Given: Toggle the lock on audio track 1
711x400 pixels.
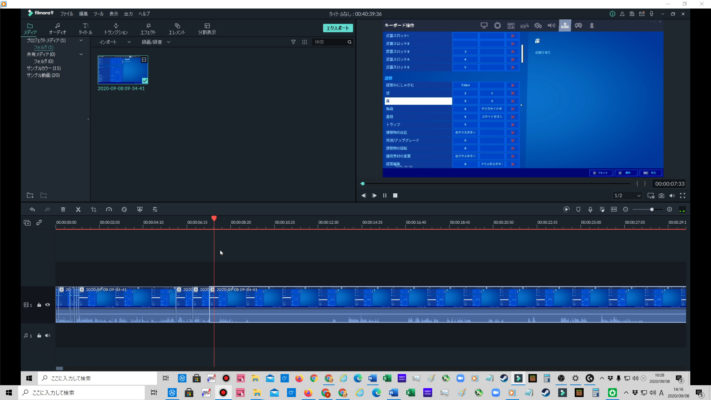Looking at the screenshot, I should (39, 336).
